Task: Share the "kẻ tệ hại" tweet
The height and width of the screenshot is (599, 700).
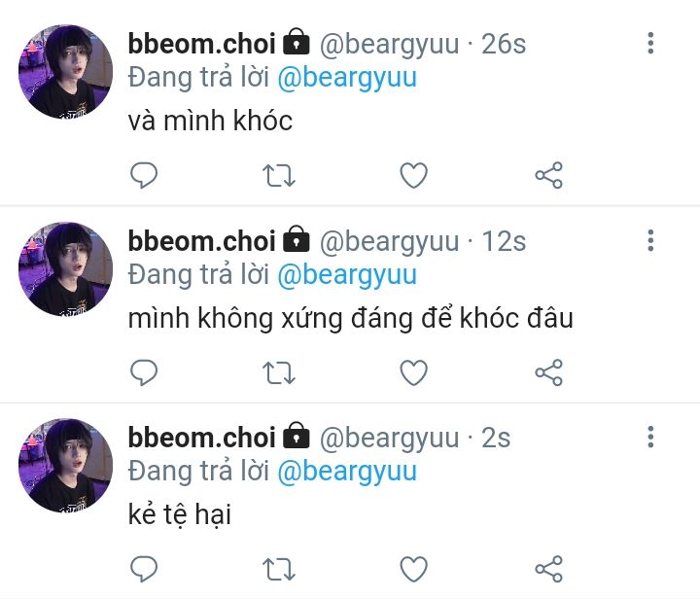Action: point(549,568)
